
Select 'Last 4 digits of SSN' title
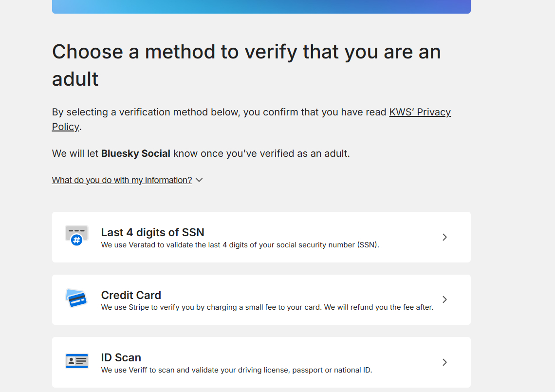(152, 232)
